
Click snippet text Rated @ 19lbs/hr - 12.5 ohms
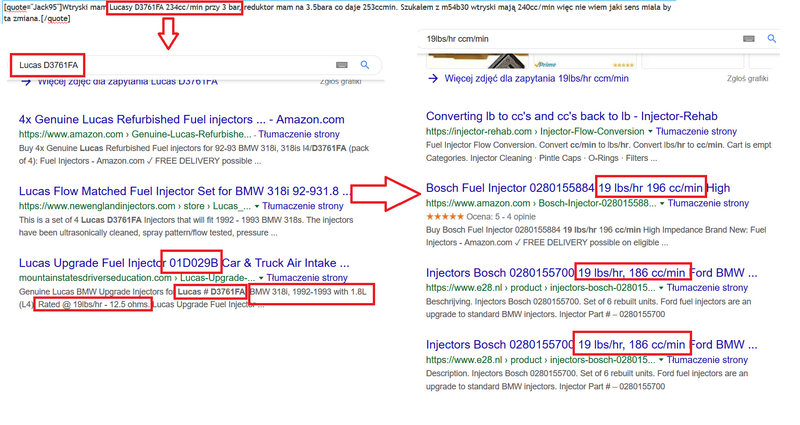pos(93,305)
